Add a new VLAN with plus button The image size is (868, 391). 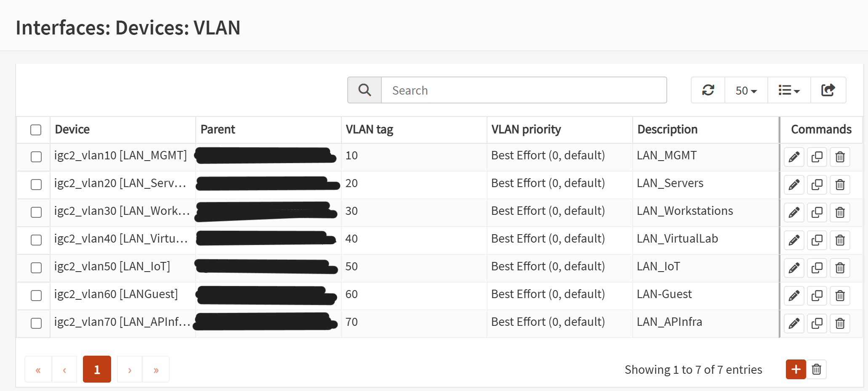click(796, 370)
